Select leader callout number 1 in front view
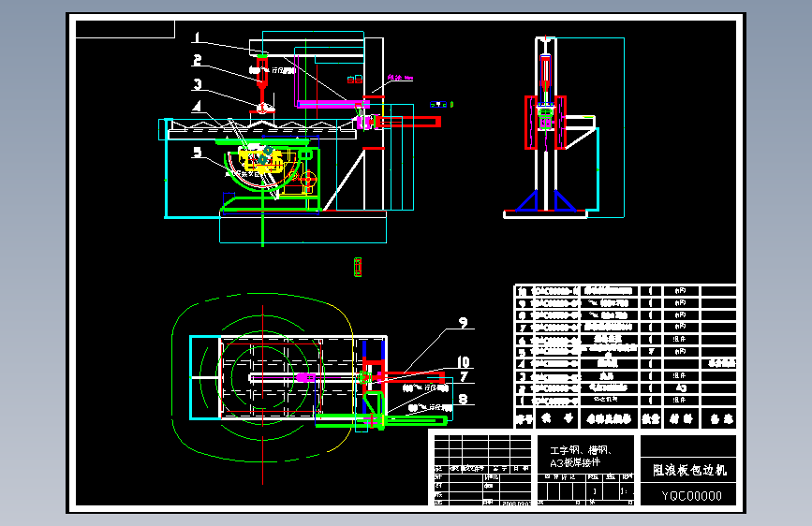Viewport: 812px width, 526px height. coord(197,37)
